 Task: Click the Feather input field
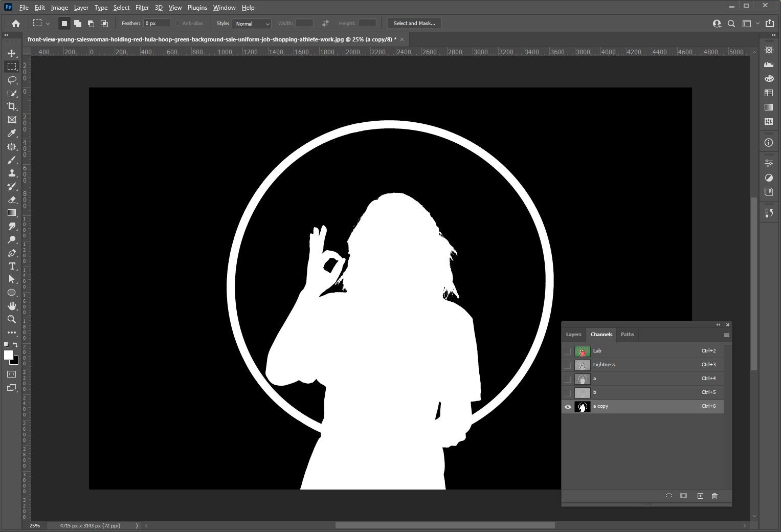pyautogui.click(x=157, y=24)
